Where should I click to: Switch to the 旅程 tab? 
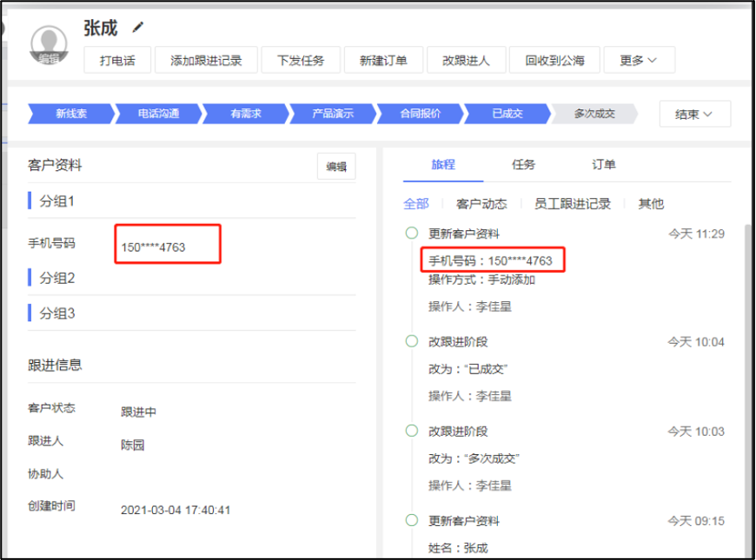tap(443, 165)
